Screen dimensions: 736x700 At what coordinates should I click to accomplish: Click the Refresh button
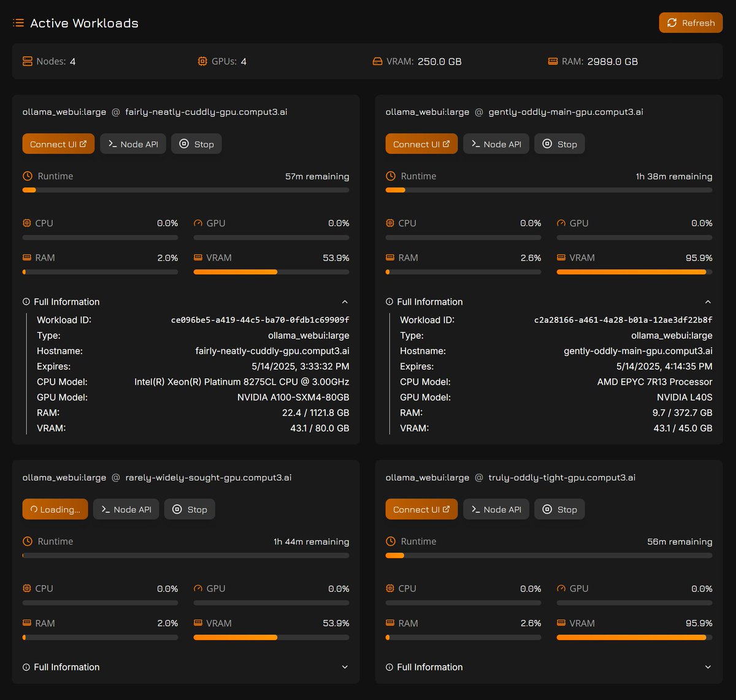pos(691,23)
